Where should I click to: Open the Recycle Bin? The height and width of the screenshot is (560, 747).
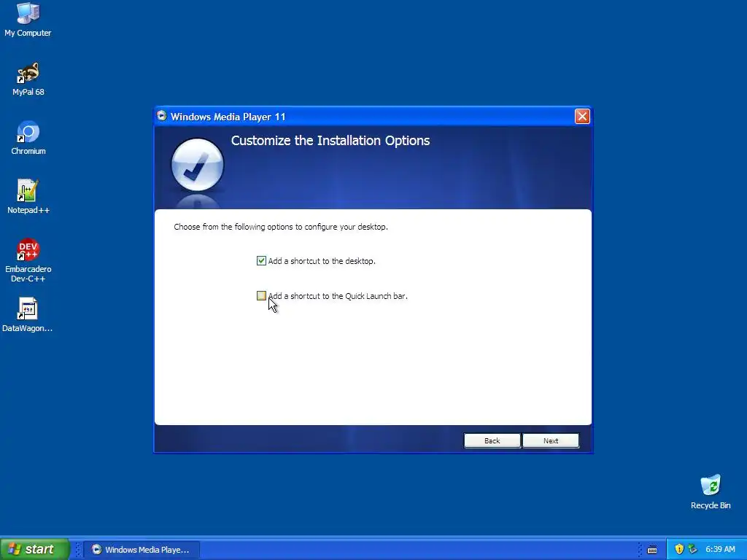coord(711,491)
